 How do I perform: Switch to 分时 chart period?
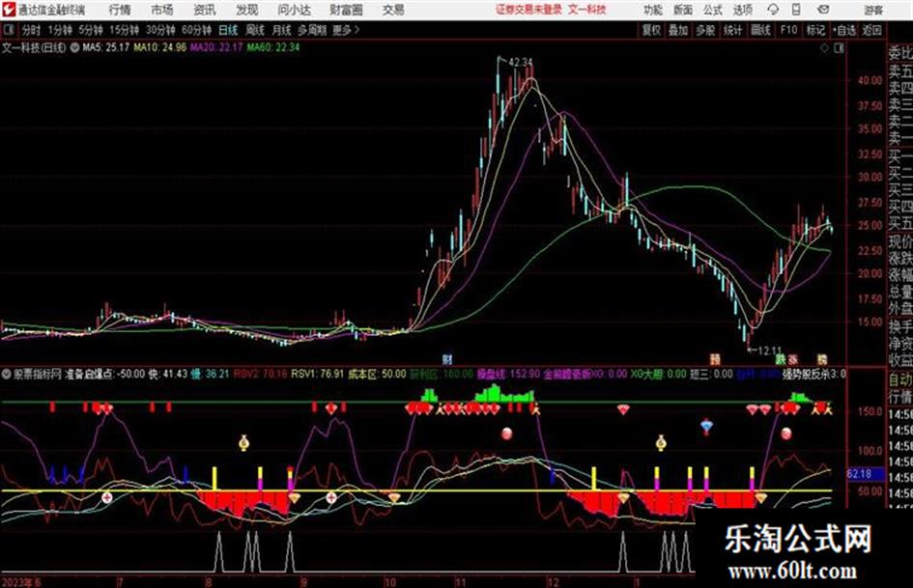[x=31, y=30]
